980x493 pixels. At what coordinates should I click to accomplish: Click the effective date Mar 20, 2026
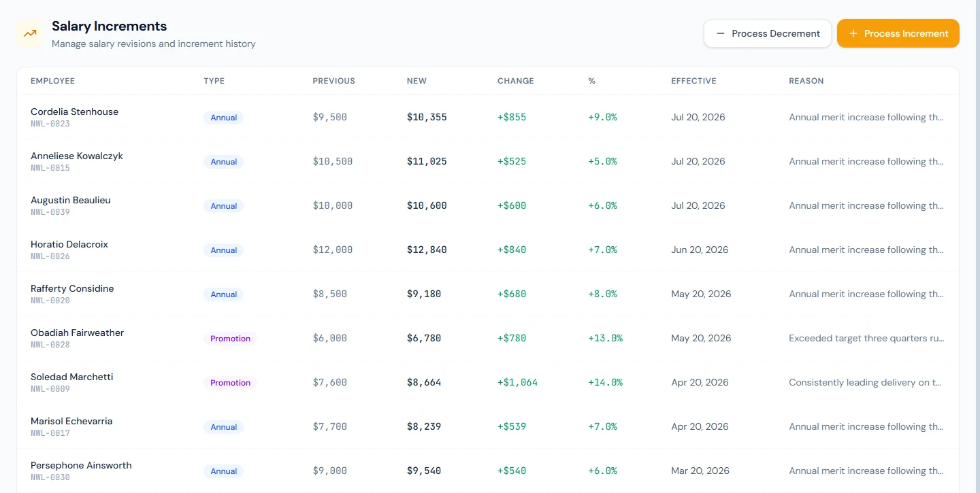point(700,471)
